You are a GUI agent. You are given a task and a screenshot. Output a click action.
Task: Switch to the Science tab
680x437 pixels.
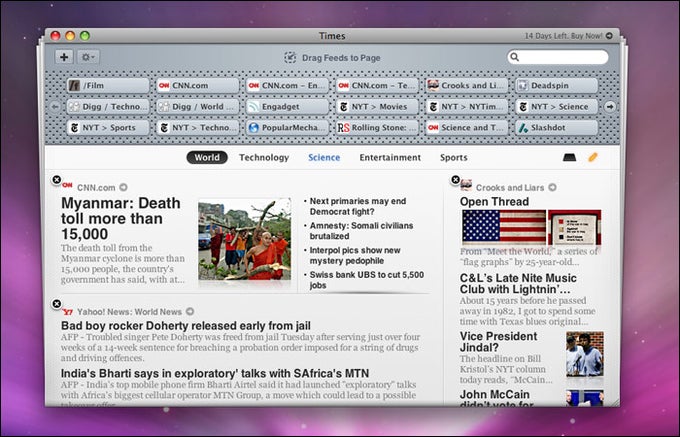(x=324, y=157)
